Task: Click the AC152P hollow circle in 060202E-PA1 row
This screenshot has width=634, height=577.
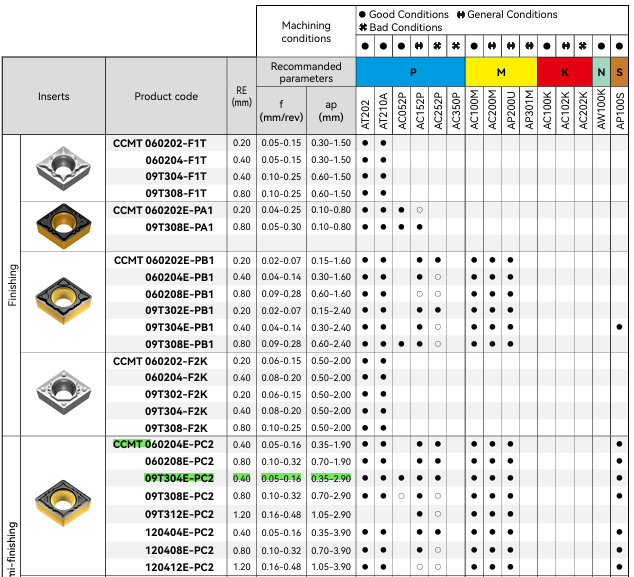Action: (420, 210)
